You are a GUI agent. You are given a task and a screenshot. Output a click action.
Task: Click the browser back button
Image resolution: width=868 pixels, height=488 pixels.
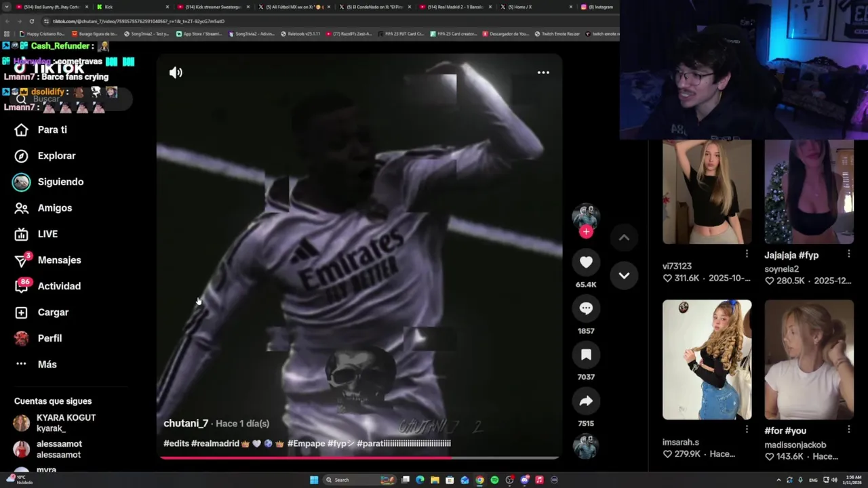(x=7, y=21)
